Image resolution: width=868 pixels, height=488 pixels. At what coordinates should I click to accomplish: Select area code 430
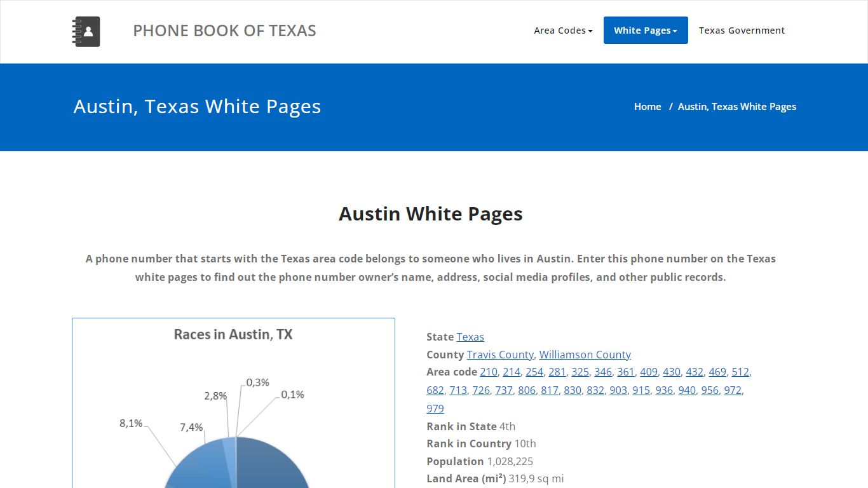[x=672, y=372]
